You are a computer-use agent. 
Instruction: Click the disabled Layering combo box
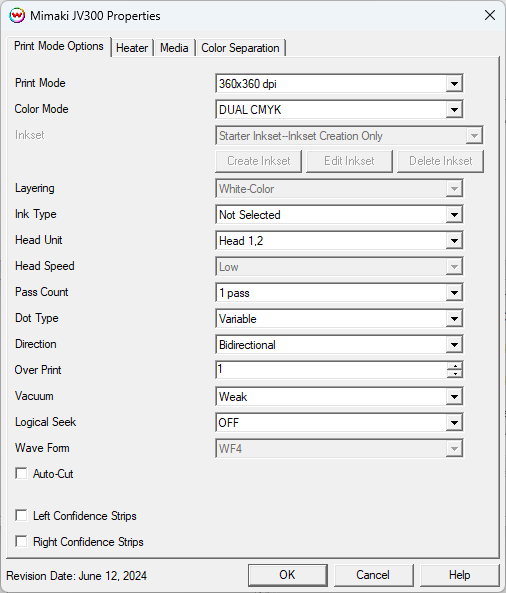pyautogui.click(x=339, y=189)
